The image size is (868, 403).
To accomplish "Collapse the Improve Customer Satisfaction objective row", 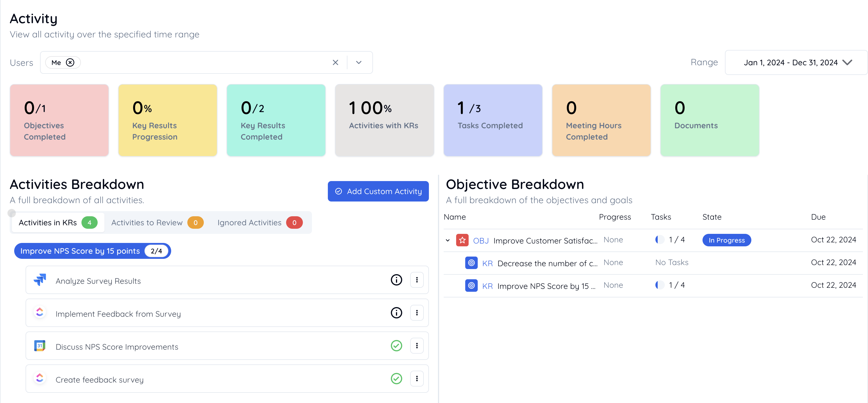I will tap(447, 240).
